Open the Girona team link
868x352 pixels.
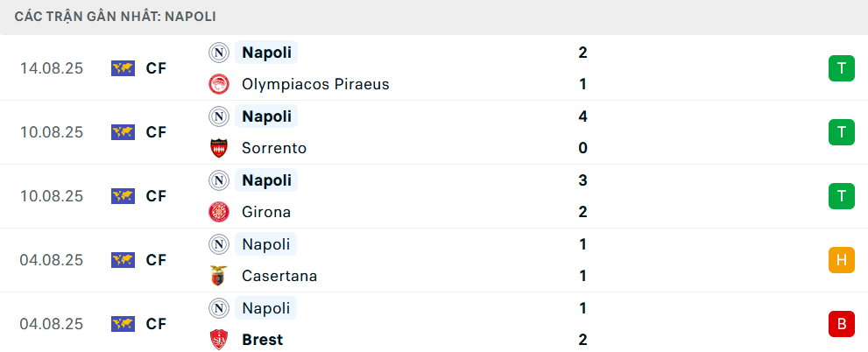(x=266, y=212)
